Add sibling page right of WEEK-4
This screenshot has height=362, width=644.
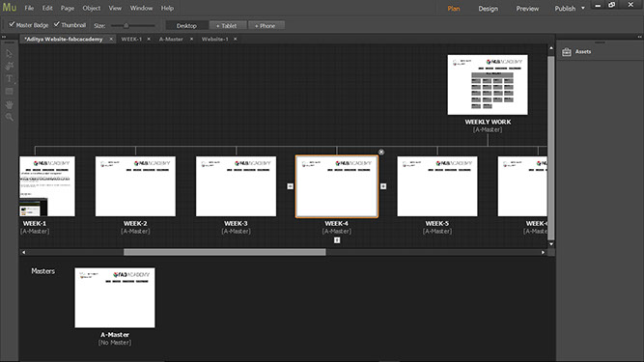click(x=383, y=186)
